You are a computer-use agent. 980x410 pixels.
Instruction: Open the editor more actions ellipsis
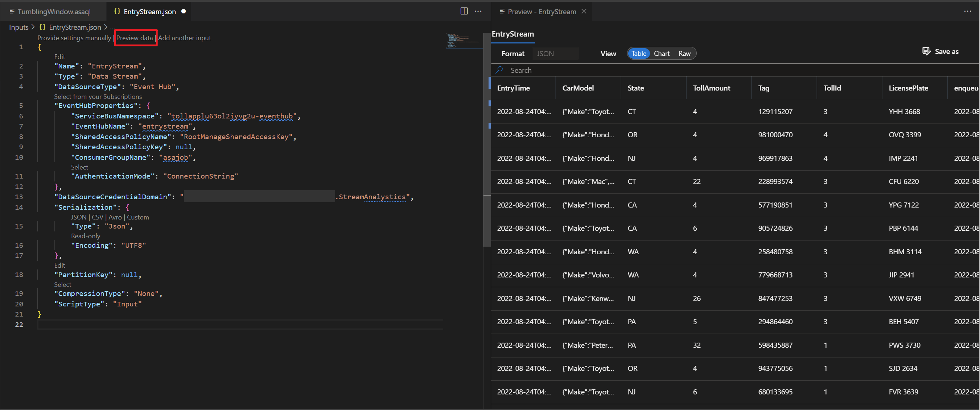(478, 11)
